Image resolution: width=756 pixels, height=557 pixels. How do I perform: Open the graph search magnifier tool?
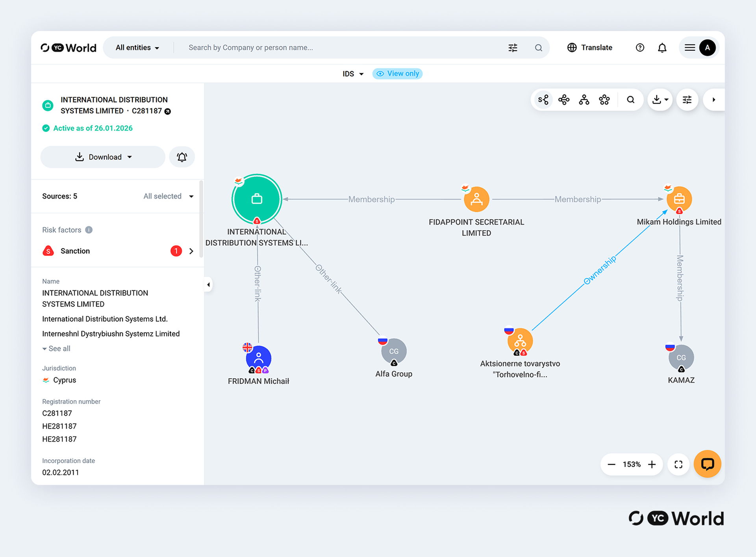coord(630,100)
